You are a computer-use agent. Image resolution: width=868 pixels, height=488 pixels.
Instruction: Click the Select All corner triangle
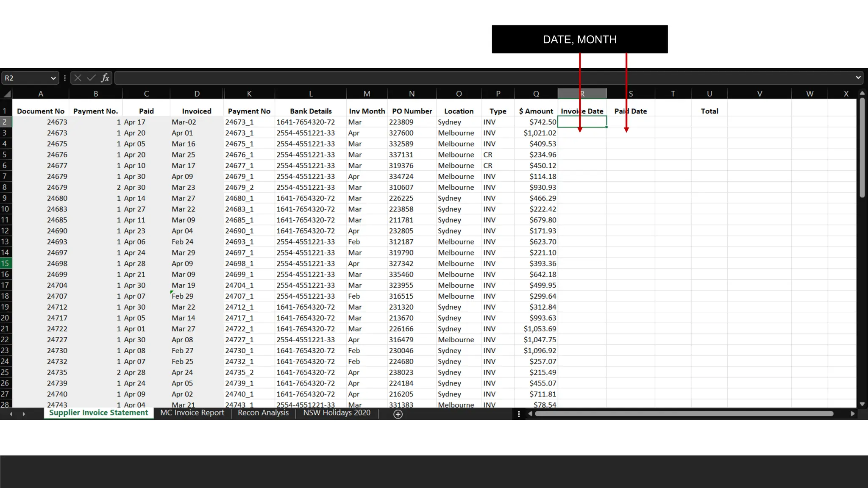(x=7, y=94)
